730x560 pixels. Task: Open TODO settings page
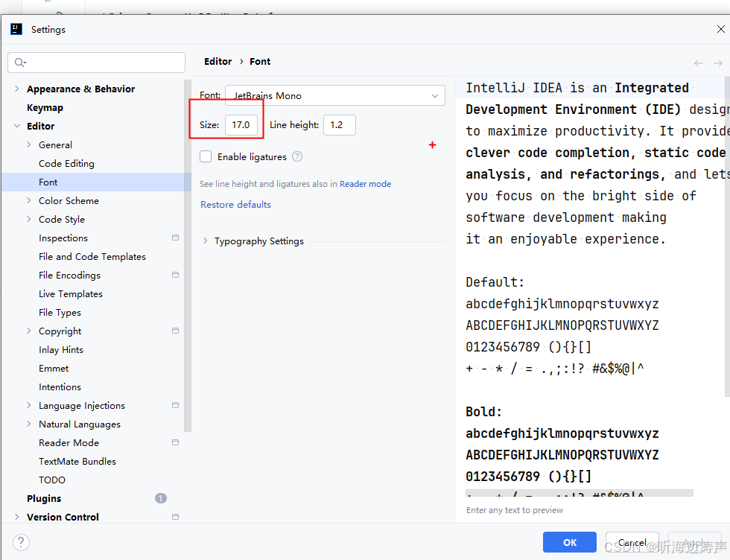(52, 480)
